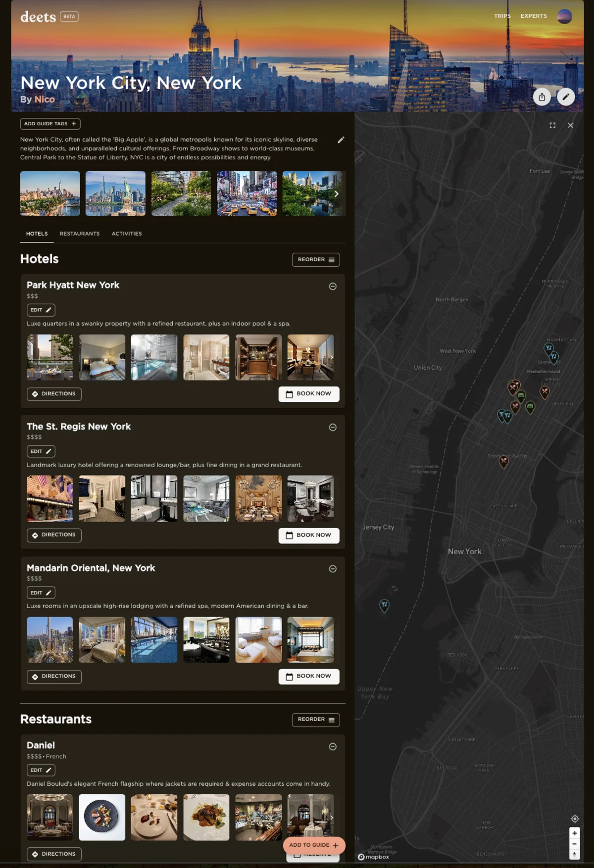
Task: Click the share icon in header
Action: 542,97
